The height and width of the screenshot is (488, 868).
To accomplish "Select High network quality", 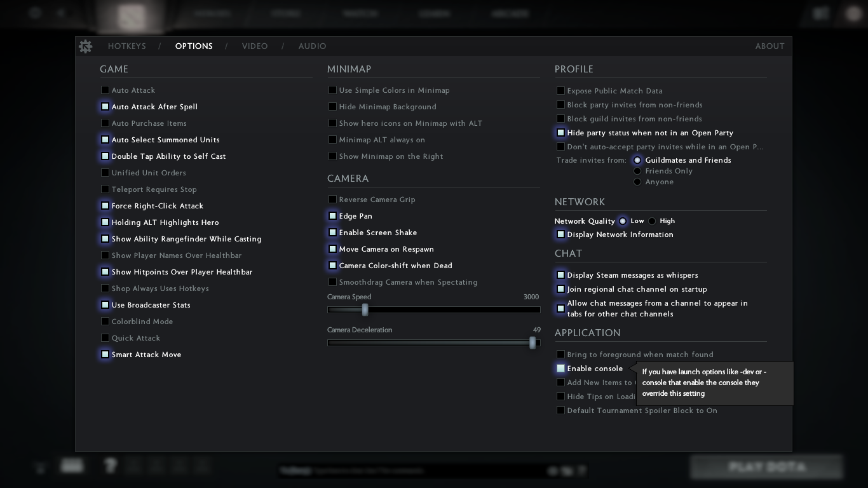I will coord(652,221).
